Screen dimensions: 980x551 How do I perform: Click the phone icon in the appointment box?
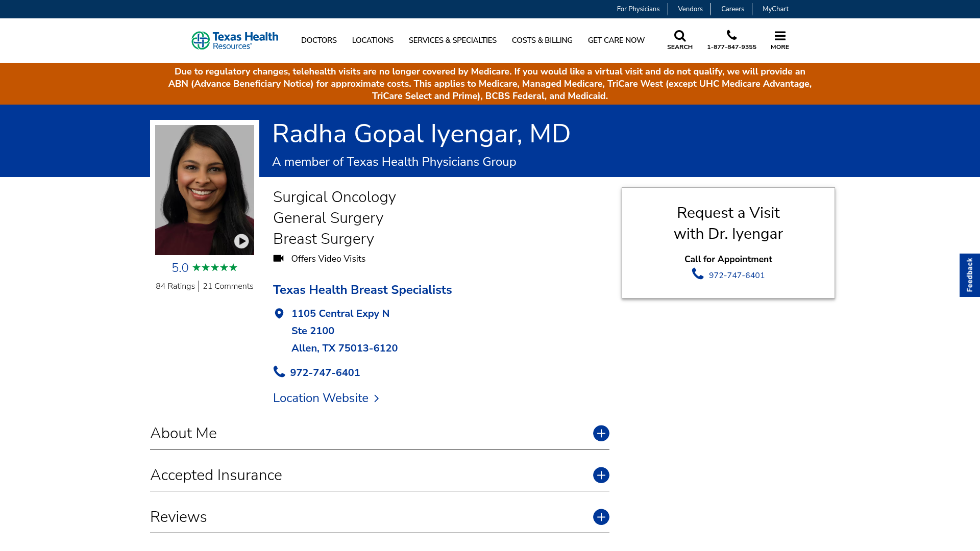(x=697, y=274)
